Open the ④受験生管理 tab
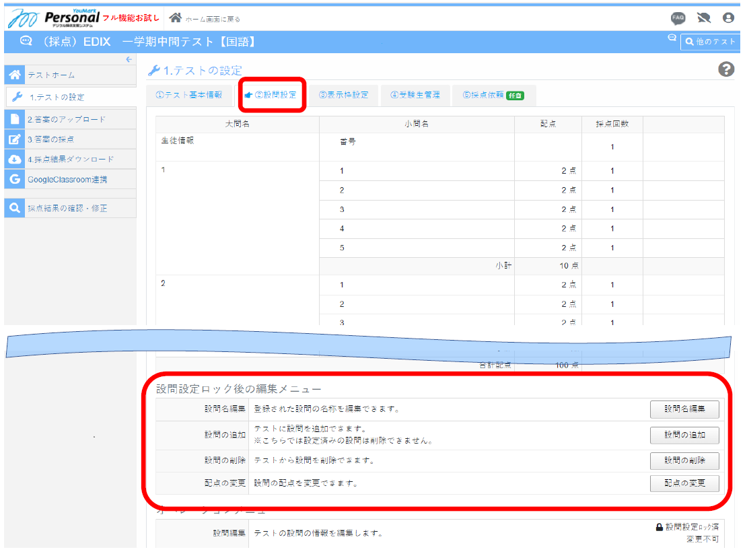The image size is (747, 560). [x=416, y=95]
